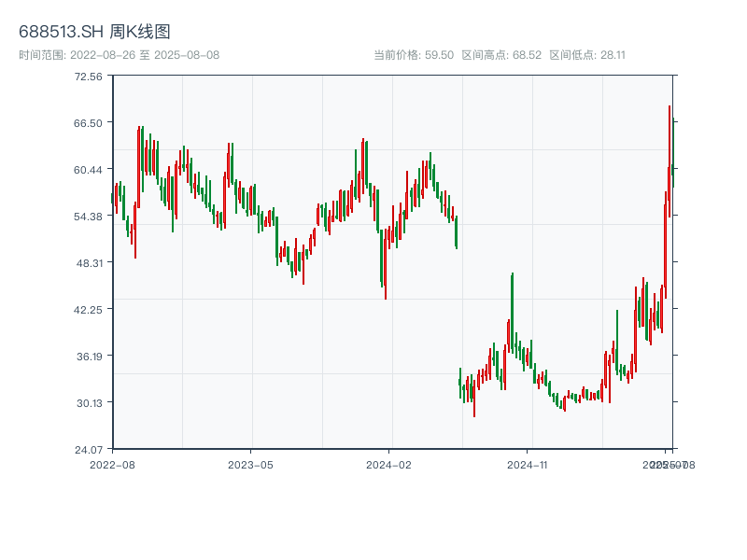Click the 2022-08 x-axis date label
Screen dimensions: 747x560
[x=112, y=464]
